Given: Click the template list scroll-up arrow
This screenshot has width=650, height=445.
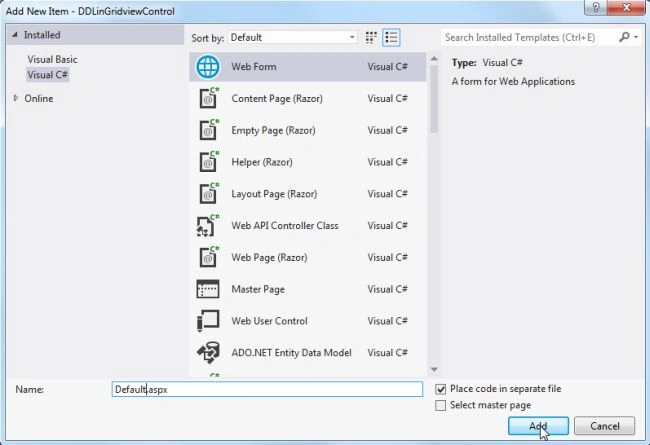Looking at the screenshot, I should pos(434,59).
